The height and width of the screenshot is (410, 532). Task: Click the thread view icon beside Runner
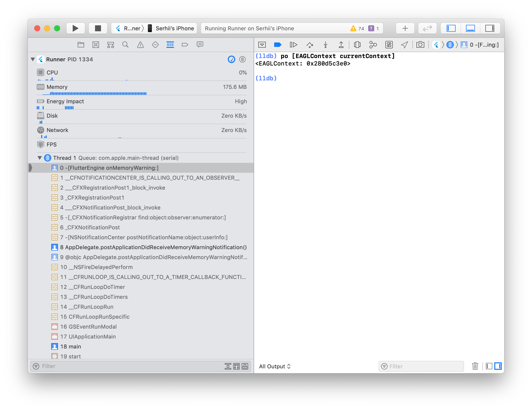click(242, 59)
